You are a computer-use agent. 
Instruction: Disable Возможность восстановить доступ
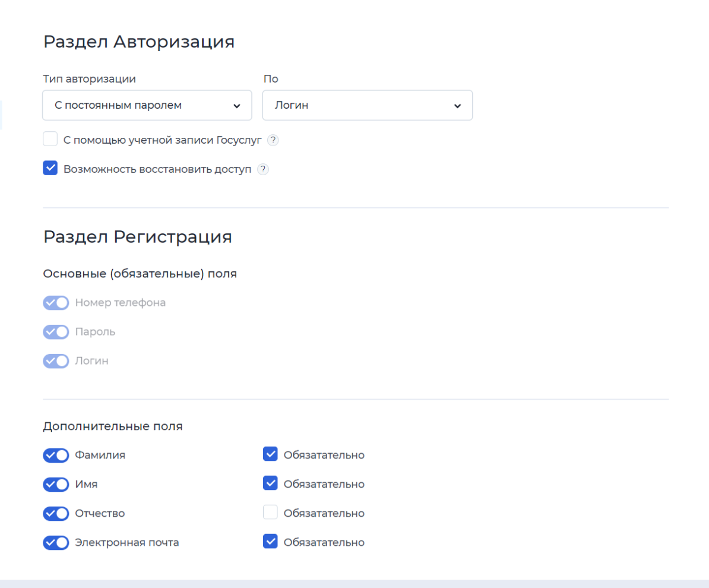pos(50,167)
